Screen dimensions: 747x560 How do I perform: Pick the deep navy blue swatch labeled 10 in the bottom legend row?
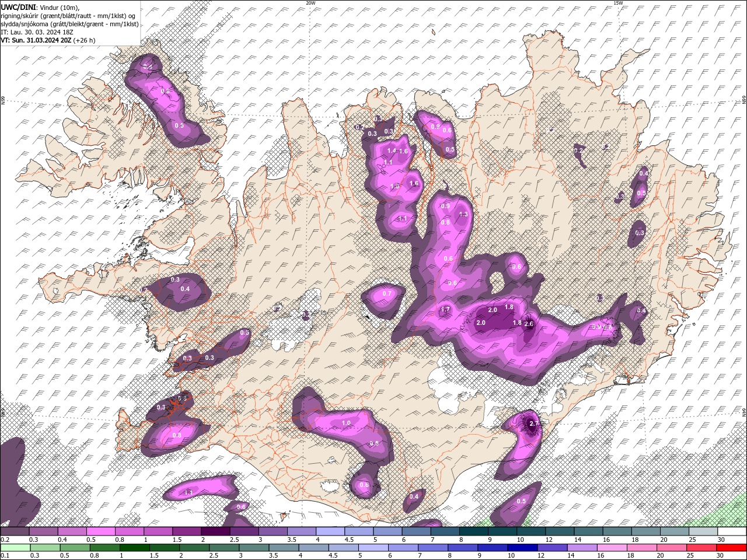coord(522,548)
